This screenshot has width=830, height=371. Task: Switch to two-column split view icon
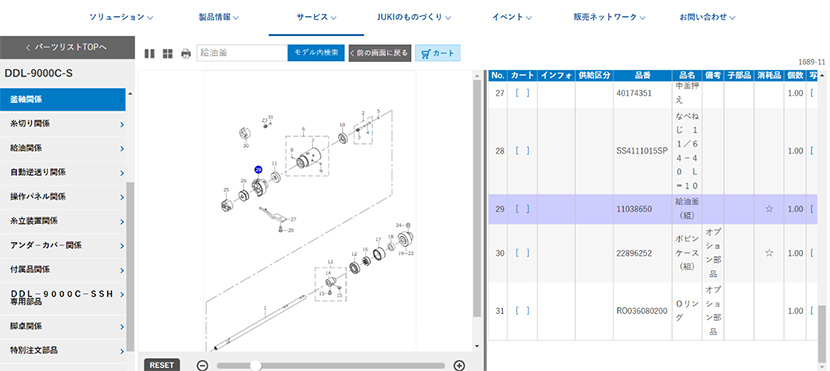pos(150,53)
